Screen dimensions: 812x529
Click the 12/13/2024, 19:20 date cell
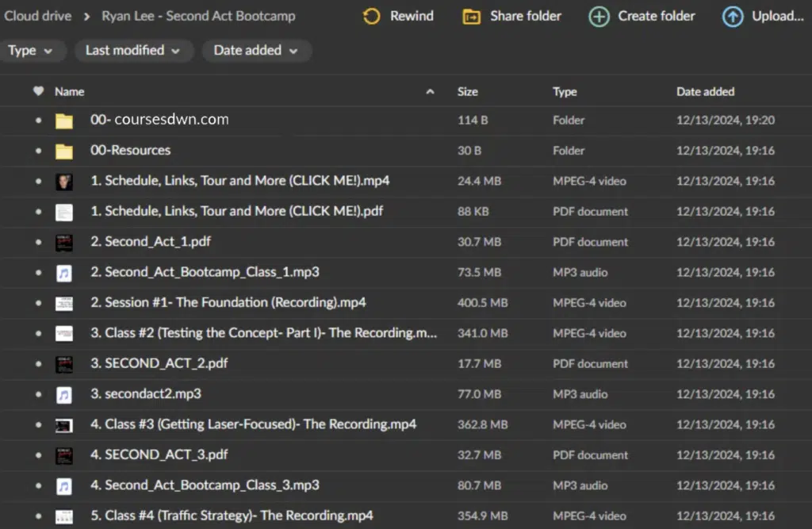(x=726, y=121)
